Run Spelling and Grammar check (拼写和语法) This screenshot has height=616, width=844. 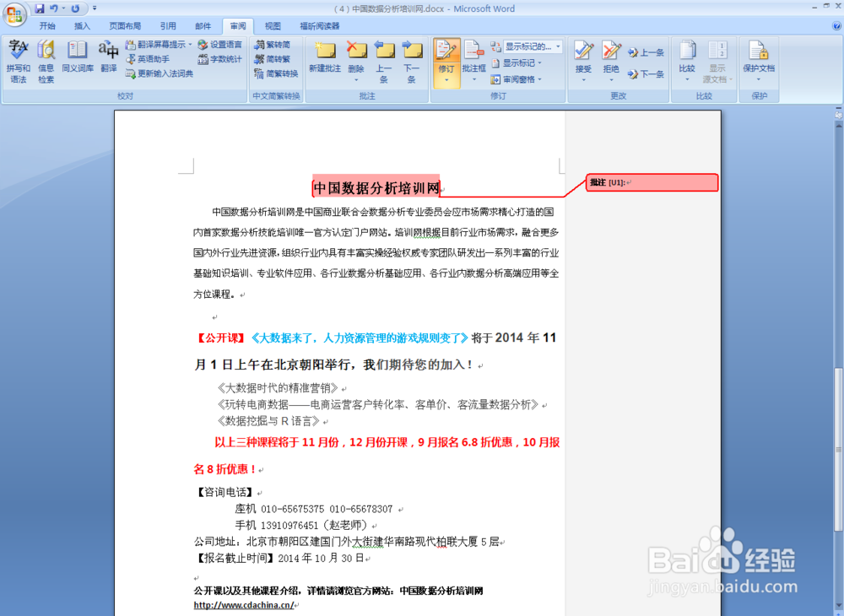click(x=19, y=62)
